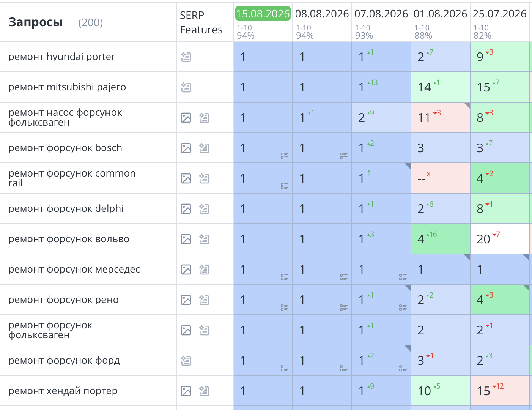Click images icon in ремонт хендай портер row
The image size is (532, 410).
coord(186,391)
